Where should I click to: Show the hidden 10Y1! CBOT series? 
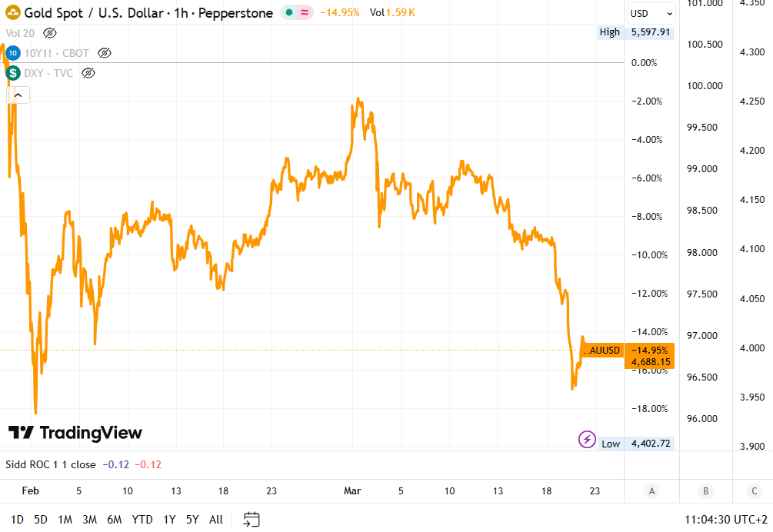coord(105,53)
